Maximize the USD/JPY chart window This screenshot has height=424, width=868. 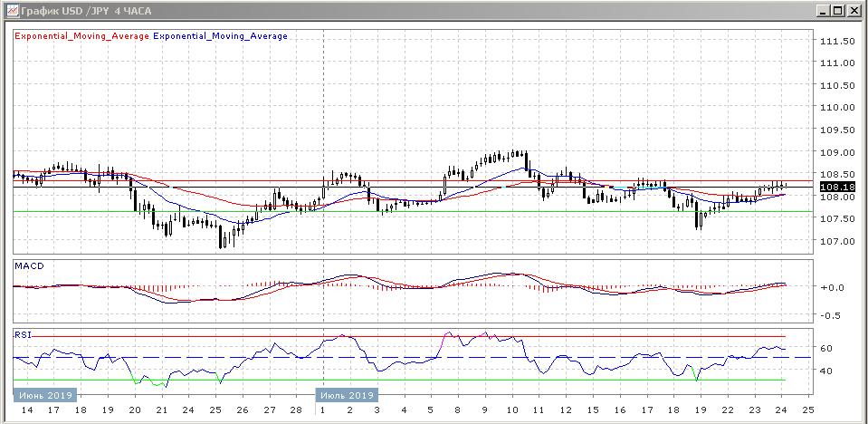pyautogui.click(x=839, y=11)
